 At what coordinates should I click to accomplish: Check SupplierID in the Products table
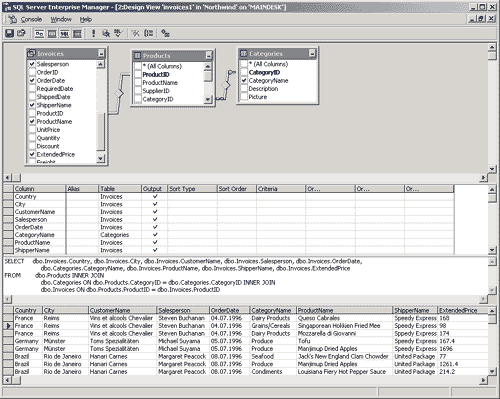[138, 91]
